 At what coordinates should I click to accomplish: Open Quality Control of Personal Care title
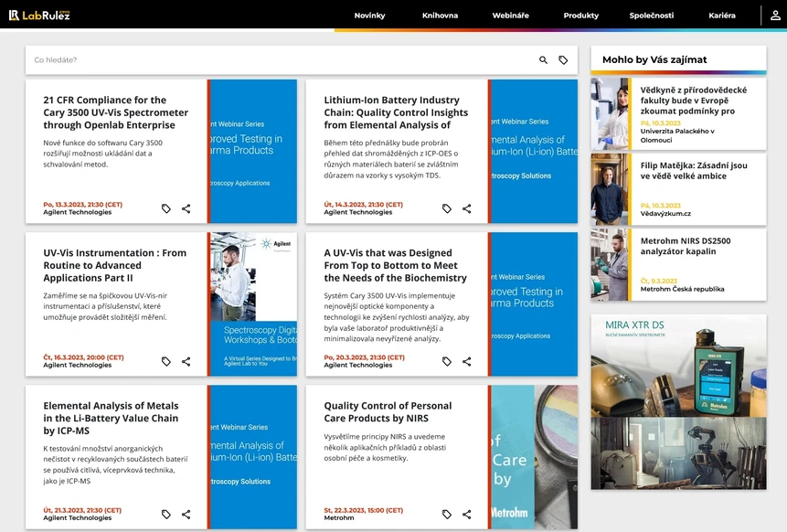tap(388, 412)
